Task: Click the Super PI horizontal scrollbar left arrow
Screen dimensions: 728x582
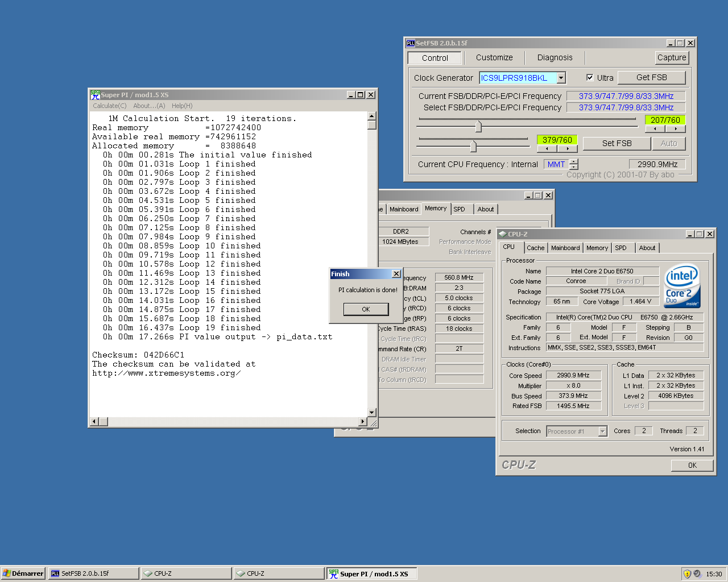Action: [94, 422]
